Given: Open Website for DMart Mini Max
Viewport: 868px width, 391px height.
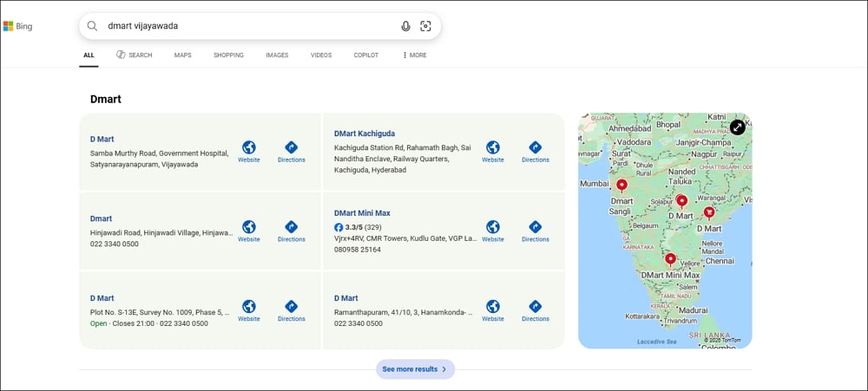Looking at the screenshot, I should [493, 231].
